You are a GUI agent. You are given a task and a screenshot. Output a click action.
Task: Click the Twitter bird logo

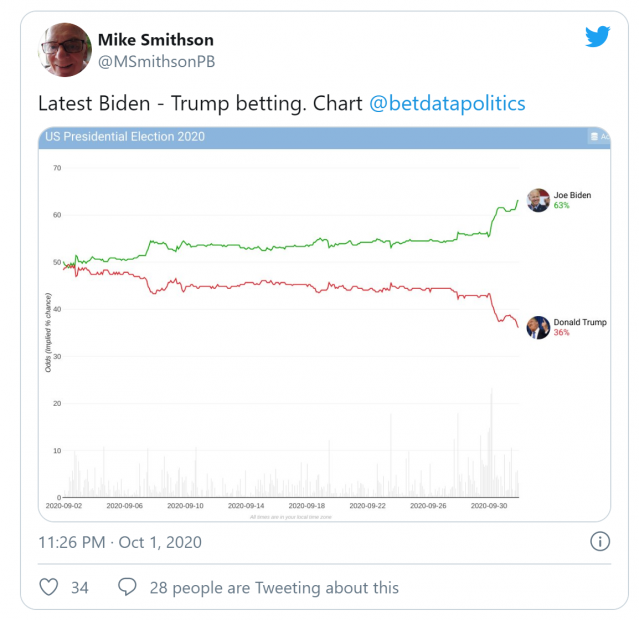(597, 36)
